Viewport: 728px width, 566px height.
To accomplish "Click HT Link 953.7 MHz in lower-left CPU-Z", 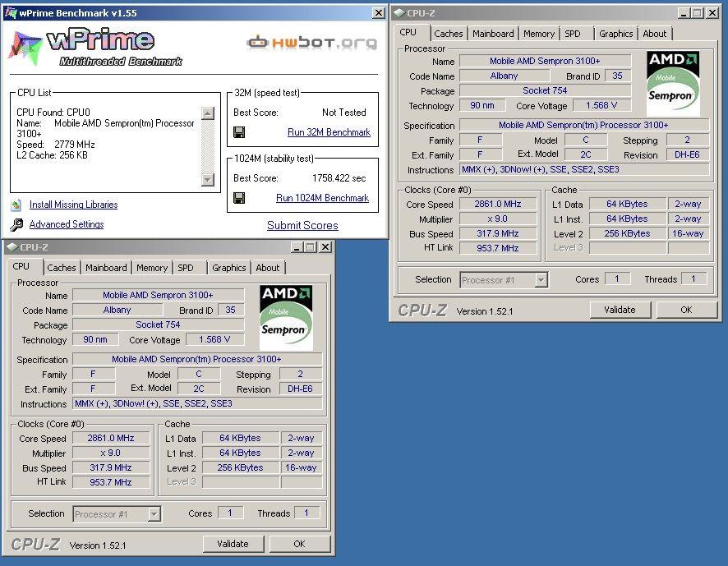I will point(111,482).
